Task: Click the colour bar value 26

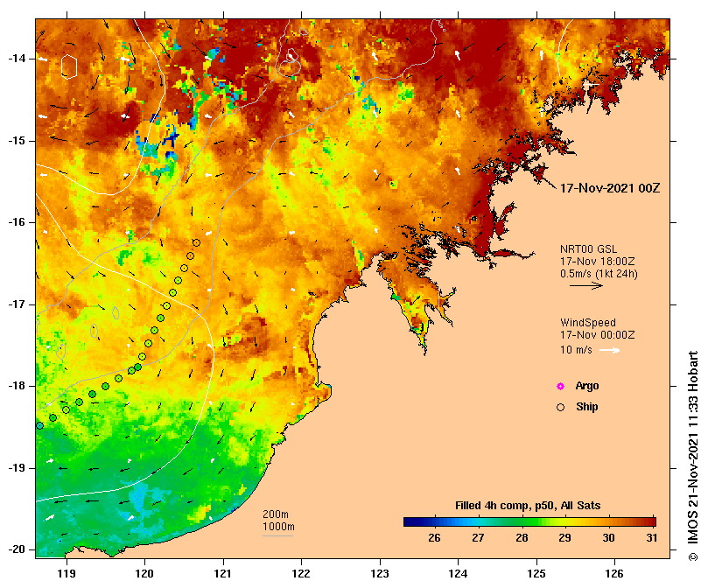Action: 434,538
